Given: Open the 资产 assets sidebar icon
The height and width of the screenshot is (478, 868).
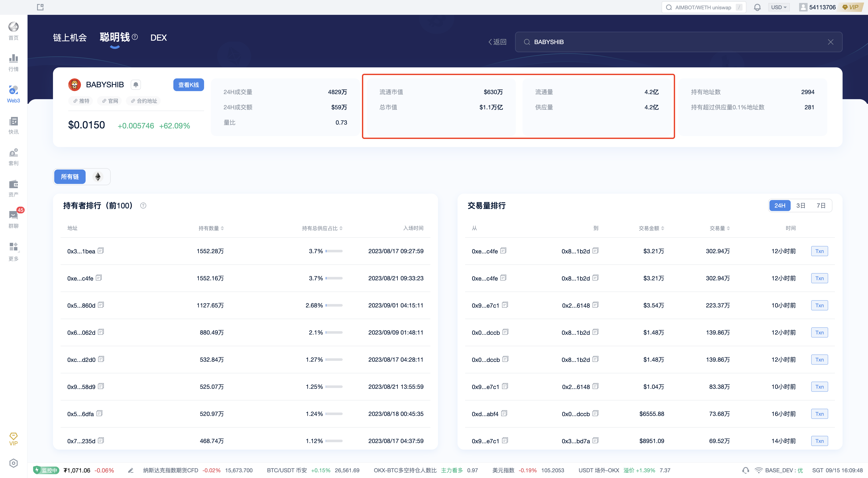Looking at the screenshot, I should coord(14,188).
